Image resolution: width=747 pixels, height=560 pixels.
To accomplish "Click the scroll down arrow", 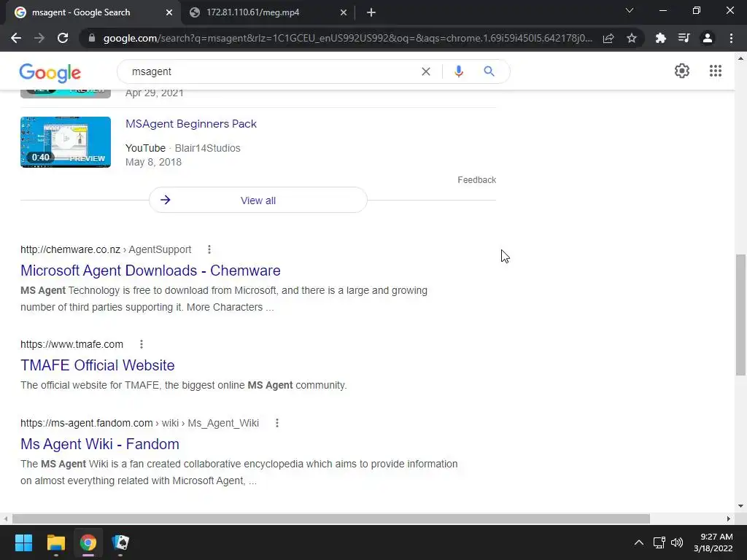I will pyautogui.click(x=741, y=506).
